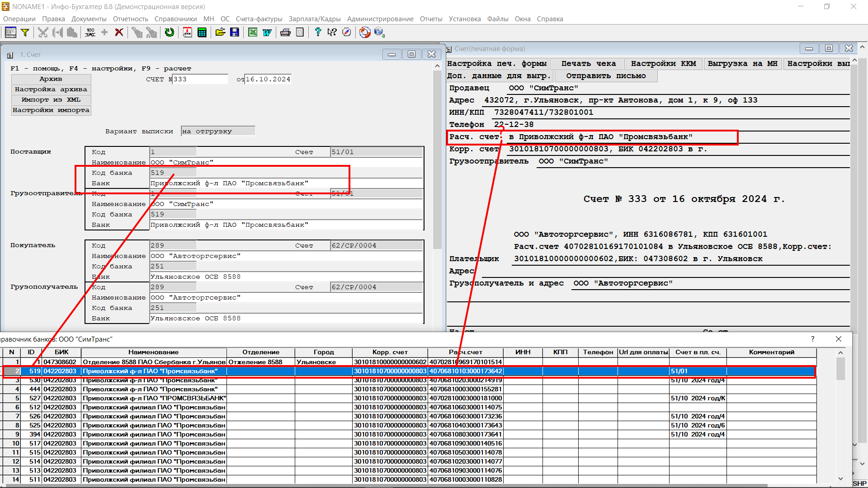This screenshot has width=868, height=488.
Task: Click account cell 40702810003000181000
Action: (x=466, y=398)
